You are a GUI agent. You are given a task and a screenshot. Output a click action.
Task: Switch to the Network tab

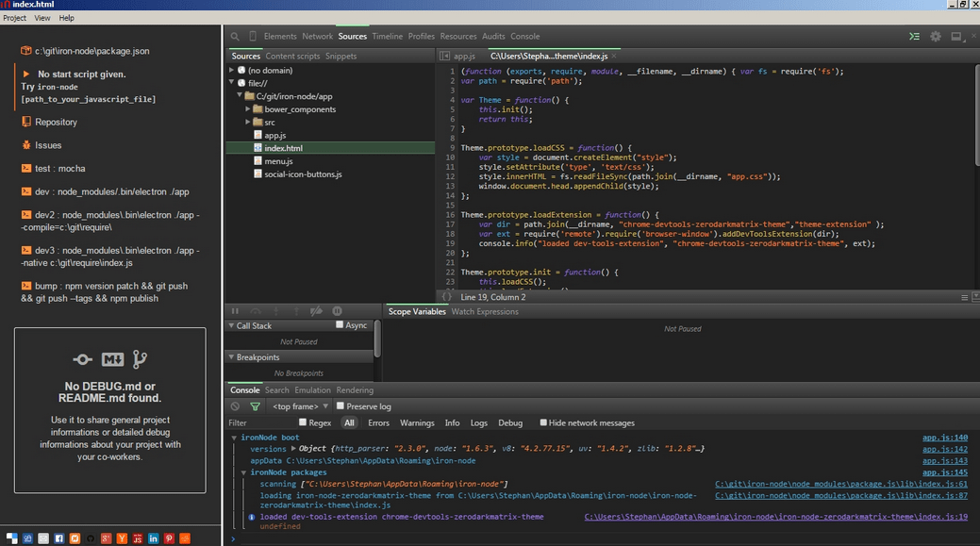pos(317,37)
